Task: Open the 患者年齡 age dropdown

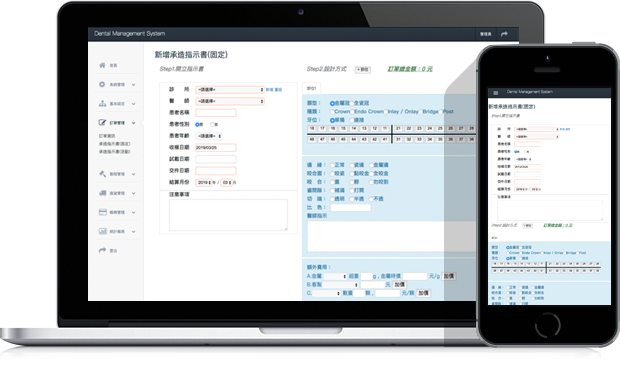Action: point(209,136)
